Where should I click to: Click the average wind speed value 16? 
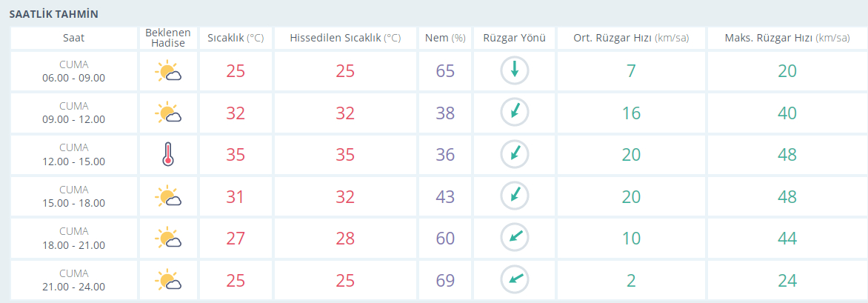(630, 113)
